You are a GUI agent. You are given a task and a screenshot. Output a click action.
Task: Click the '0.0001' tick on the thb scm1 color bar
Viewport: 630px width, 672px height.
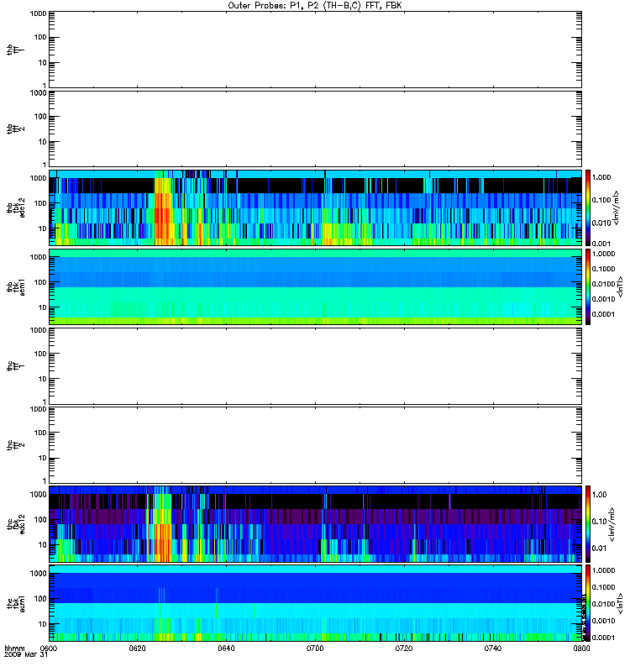[x=603, y=314]
